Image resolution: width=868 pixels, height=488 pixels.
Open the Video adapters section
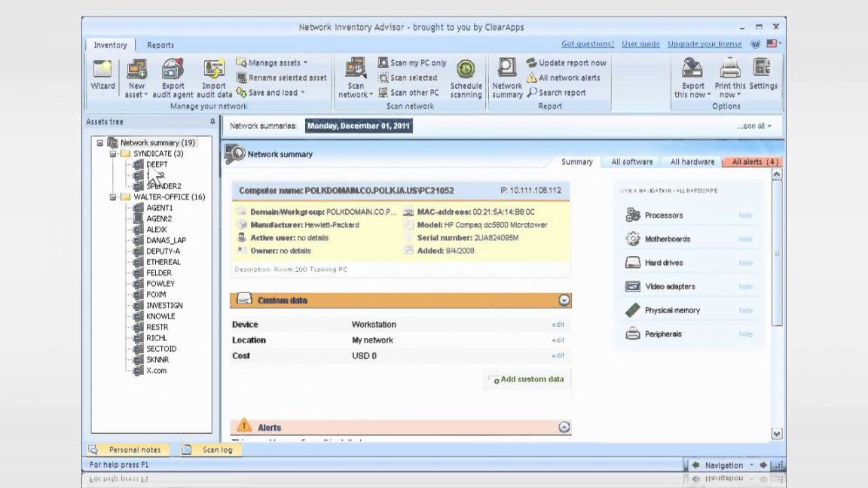tap(670, 287)
